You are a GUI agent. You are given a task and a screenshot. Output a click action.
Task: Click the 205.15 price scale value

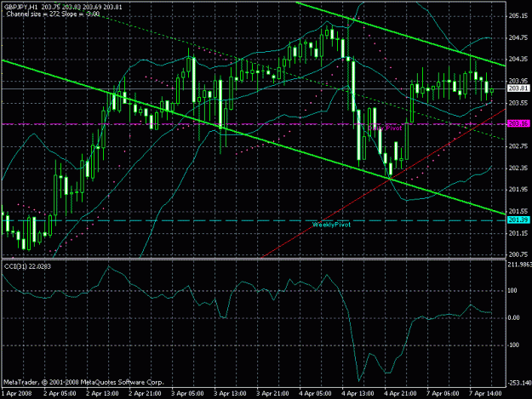(518, 15)
